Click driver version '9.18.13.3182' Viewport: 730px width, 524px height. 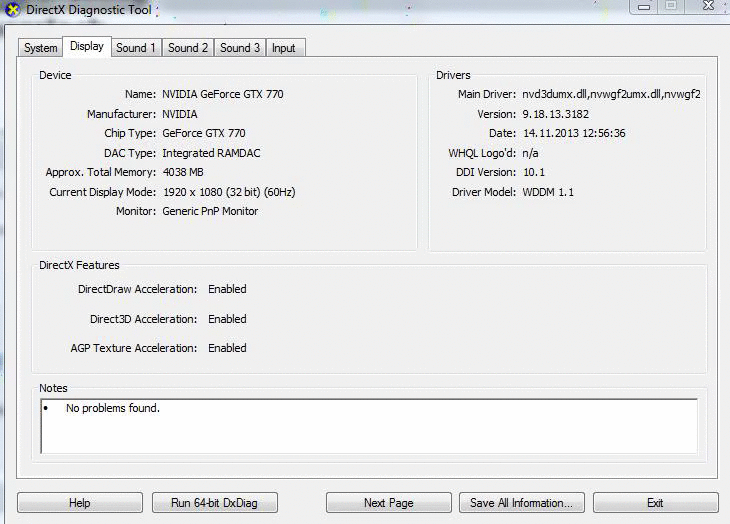point(555,114)
